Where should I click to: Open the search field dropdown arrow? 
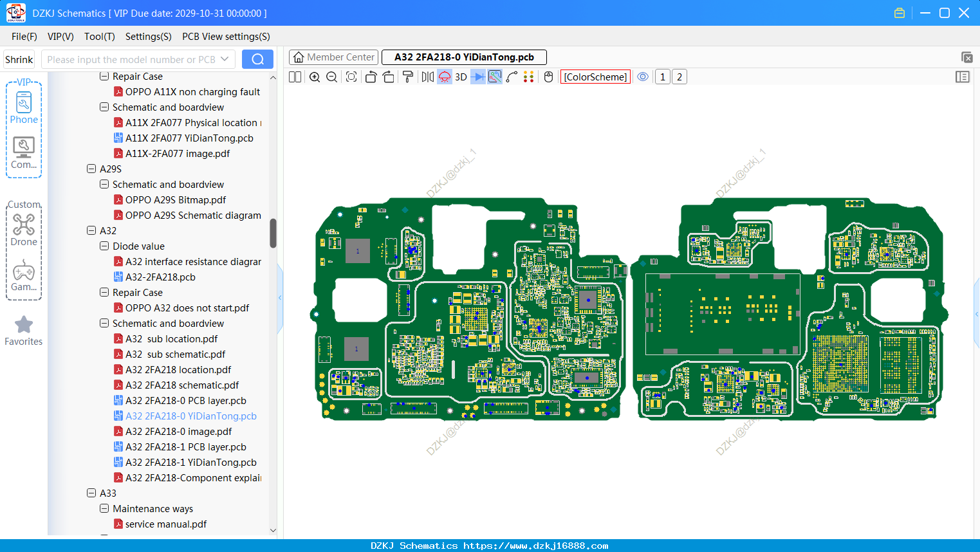(x=225, y=59)
